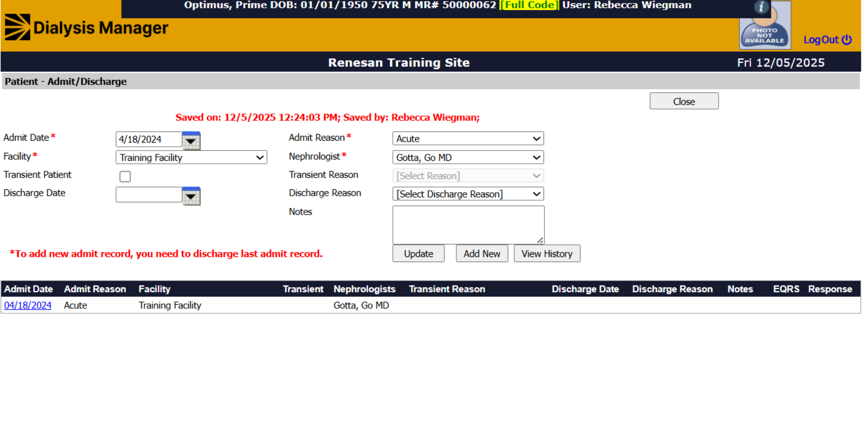Open View History

coord(547,254)
